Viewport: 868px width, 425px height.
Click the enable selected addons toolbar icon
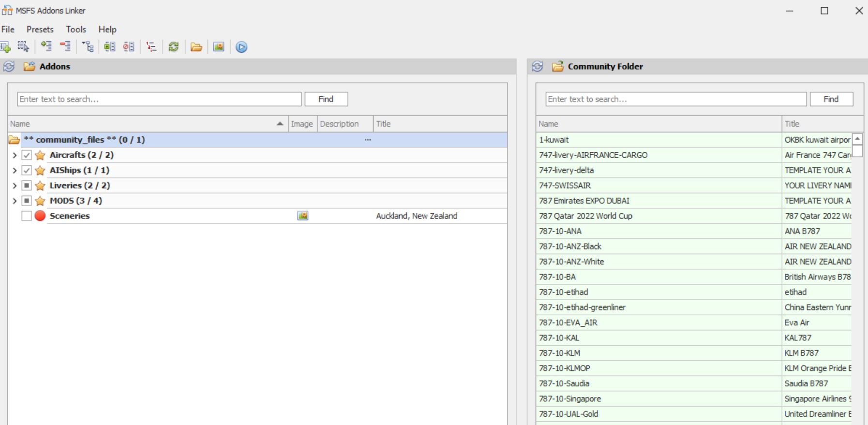tap(110, 47)
